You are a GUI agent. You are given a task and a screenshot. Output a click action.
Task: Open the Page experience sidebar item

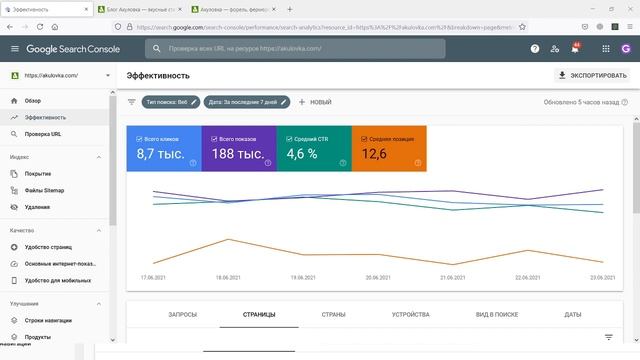click(x=55, y=247)
